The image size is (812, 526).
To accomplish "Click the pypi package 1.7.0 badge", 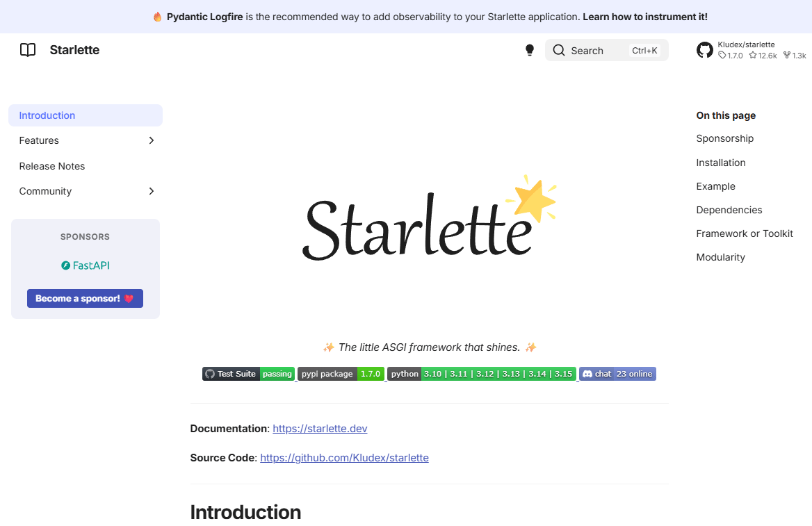I will pos(341,374).
